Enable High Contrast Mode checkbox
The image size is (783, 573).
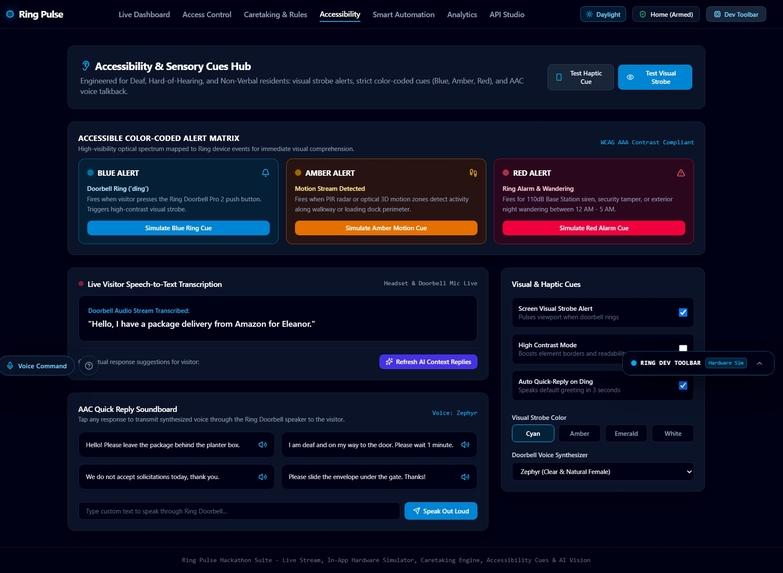(x=683, y=348)
